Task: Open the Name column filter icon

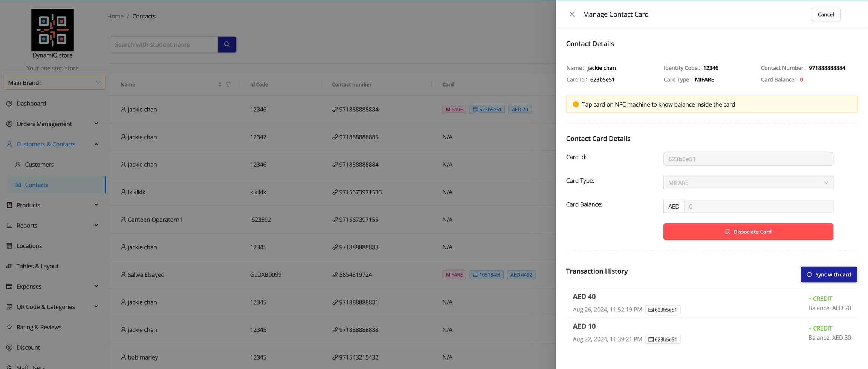Action: point(228,85)
